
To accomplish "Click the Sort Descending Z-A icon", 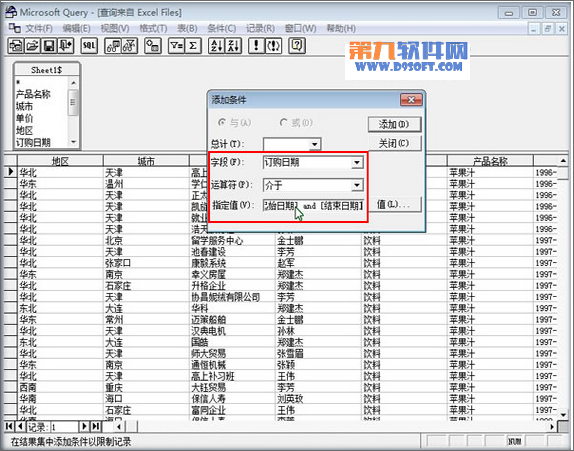I will (x=233, y=46).
